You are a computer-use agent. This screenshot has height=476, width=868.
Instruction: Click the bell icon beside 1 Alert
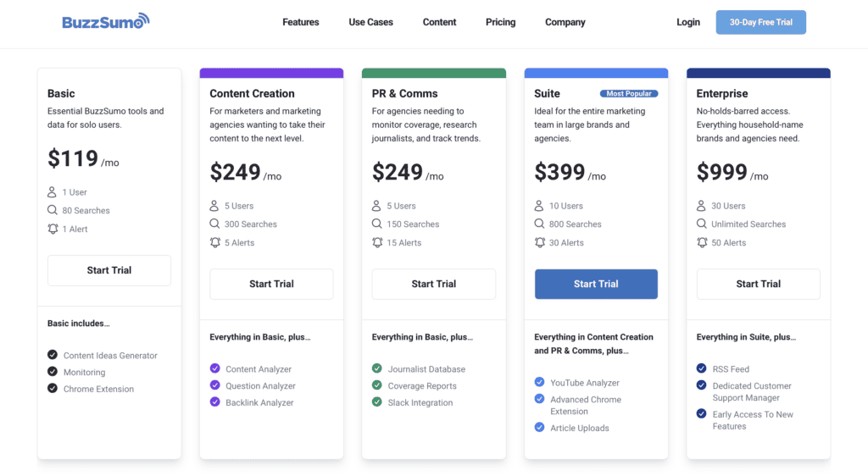click(53, 230)
